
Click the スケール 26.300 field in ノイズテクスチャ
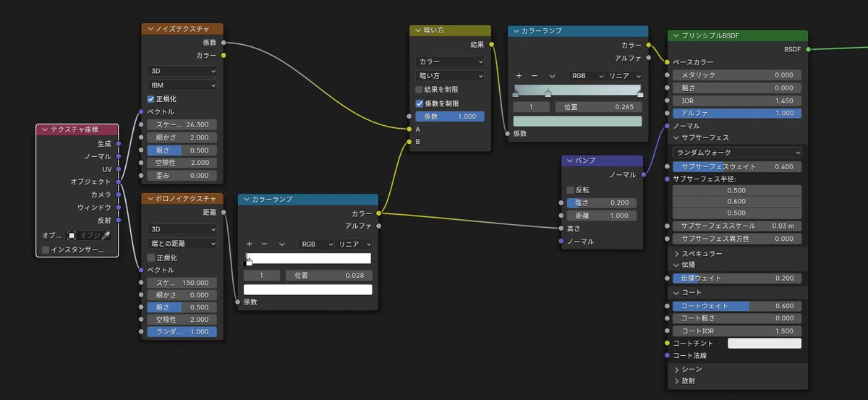tap(182, 124)
